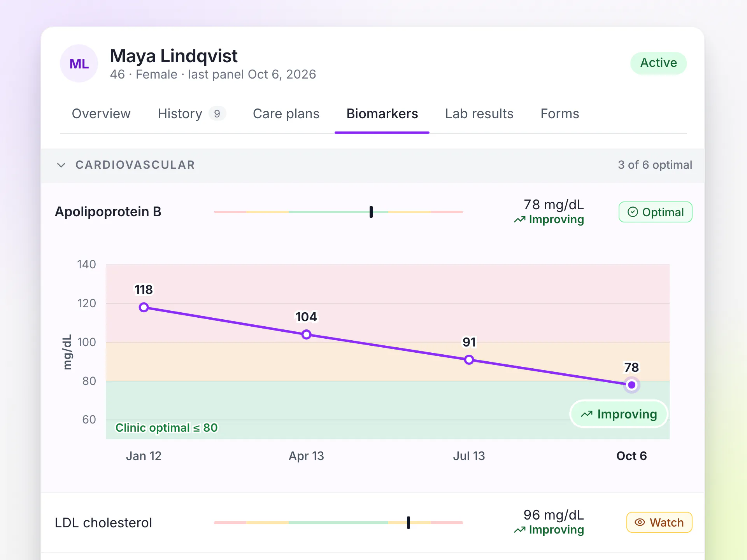Select the Biomarkers tab

tap(382, 114)
